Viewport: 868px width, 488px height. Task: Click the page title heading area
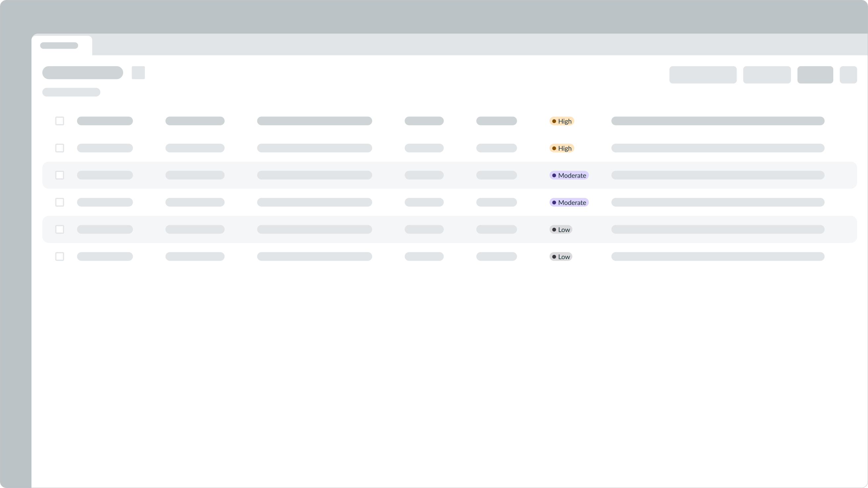point(82,73)
